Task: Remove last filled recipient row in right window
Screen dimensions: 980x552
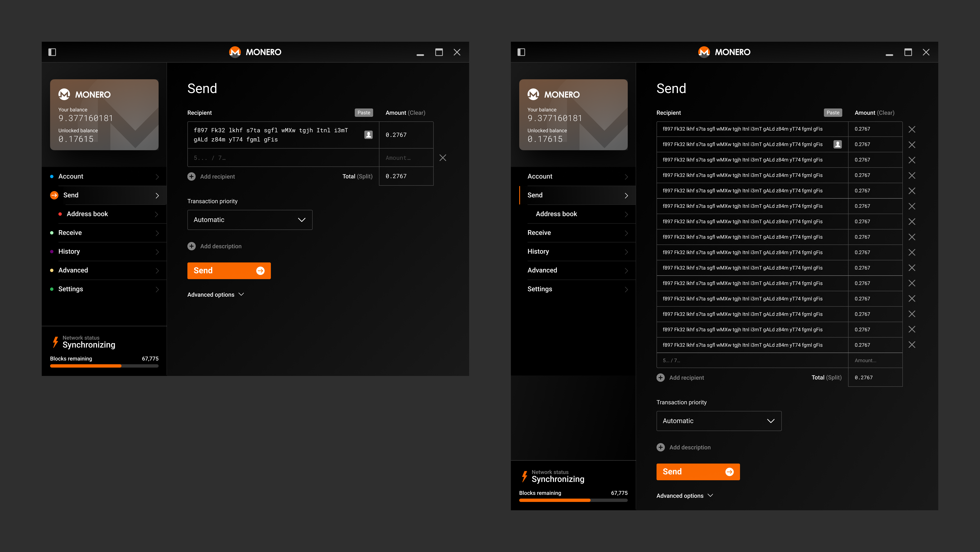Action: point(912,345)
